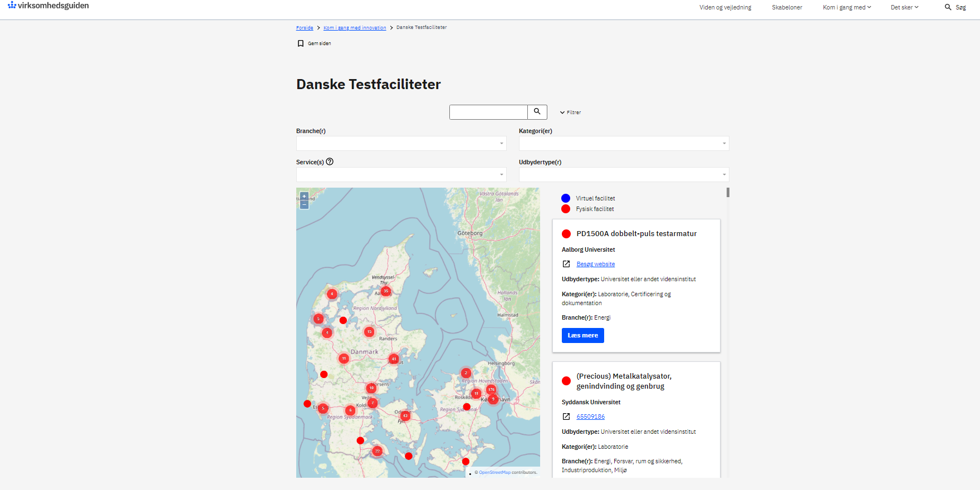Click the Søg label in header

click(961, 7)
